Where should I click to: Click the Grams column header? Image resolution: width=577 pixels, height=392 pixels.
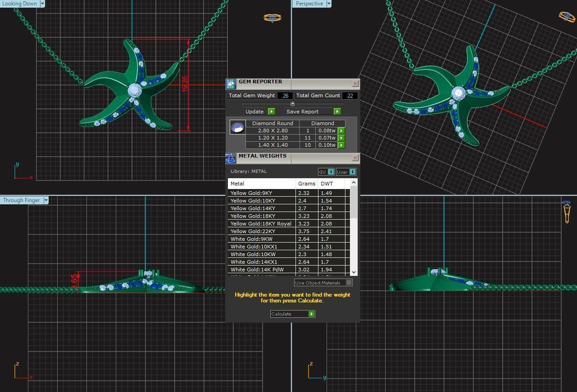click(307, 184)
